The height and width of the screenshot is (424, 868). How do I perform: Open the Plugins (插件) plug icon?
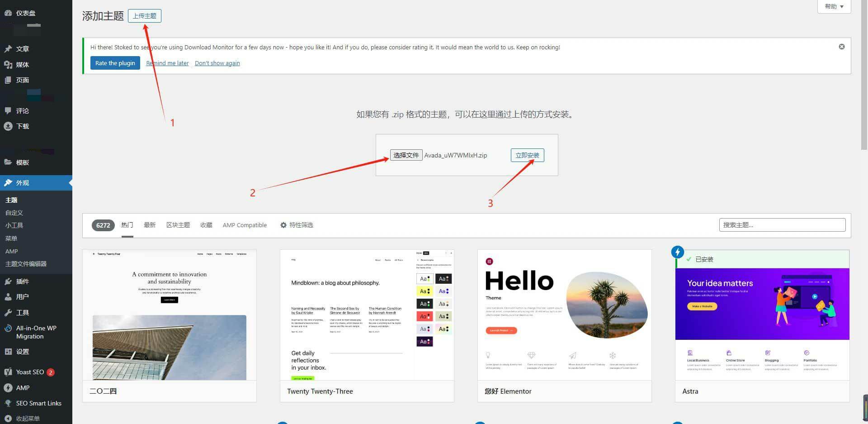(8, 281)
